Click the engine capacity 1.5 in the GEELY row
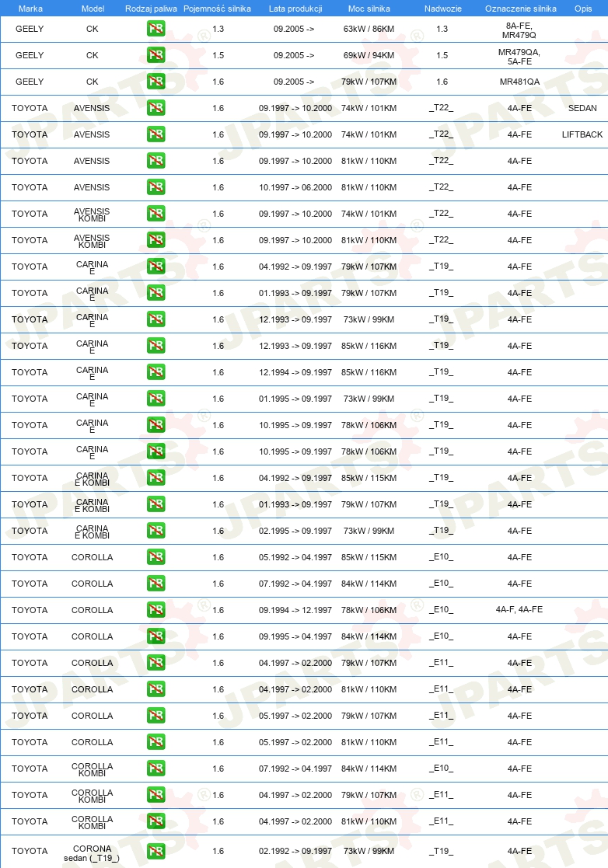The height and width of the screenshot is (868, 608). pos(218,55)
